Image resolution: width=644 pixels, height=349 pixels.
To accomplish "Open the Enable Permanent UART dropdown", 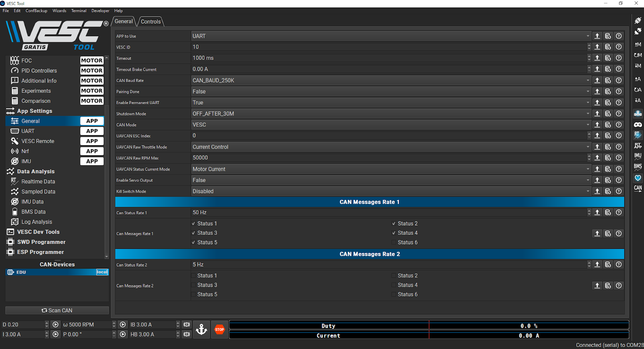I will tap(391, 103).
